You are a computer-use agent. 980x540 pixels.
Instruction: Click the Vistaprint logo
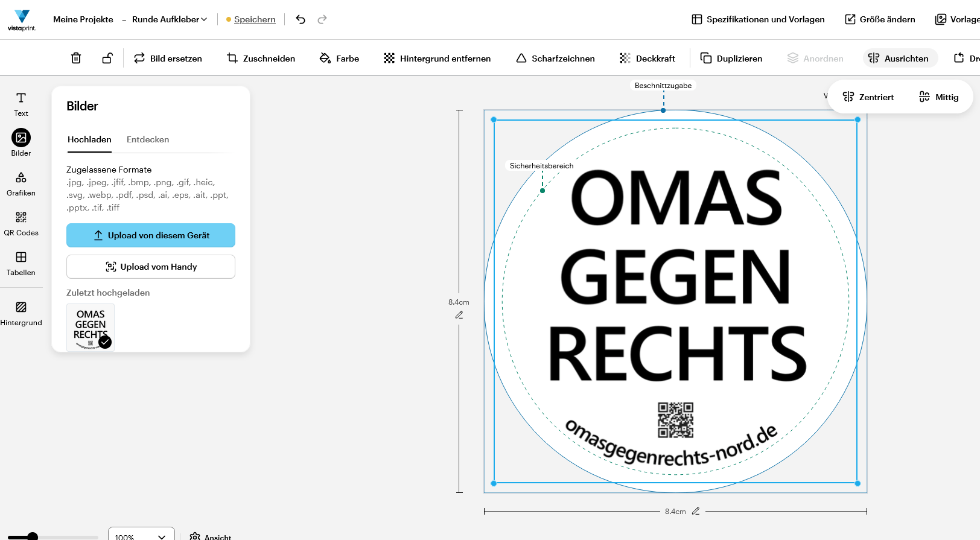(22, 20)
